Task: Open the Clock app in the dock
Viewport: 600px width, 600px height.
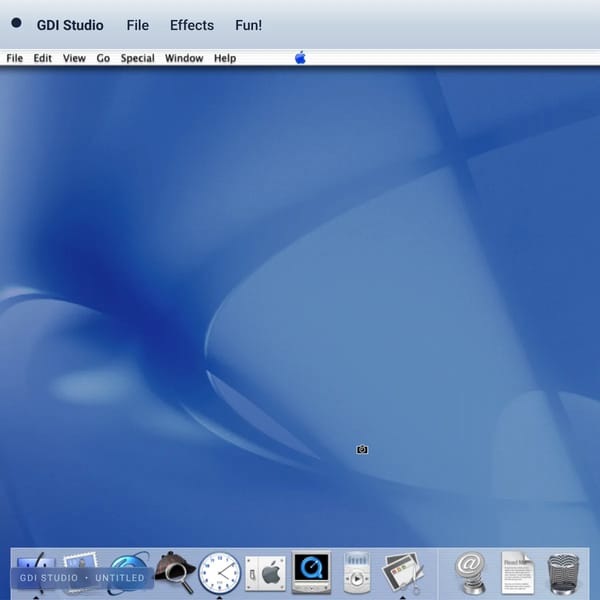Action: 219,573
